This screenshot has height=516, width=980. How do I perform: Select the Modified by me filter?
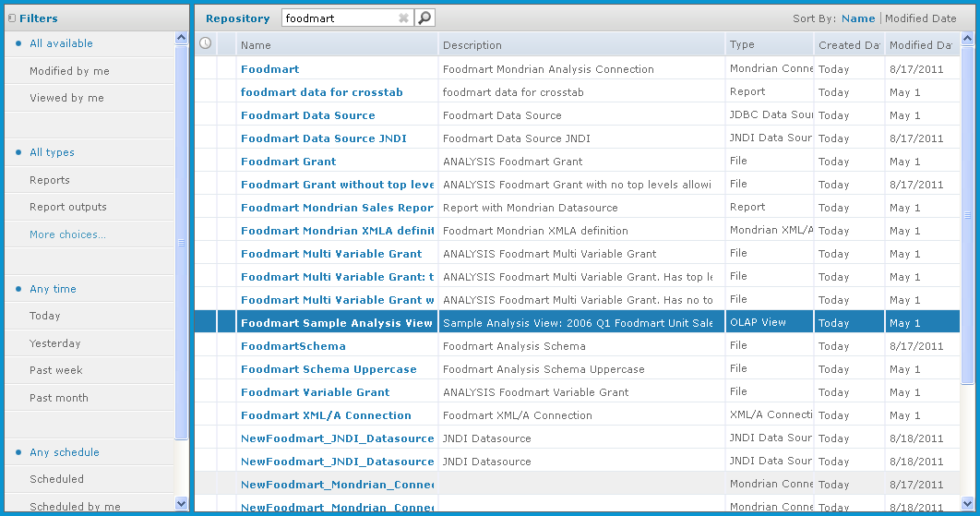pos(69,71)
